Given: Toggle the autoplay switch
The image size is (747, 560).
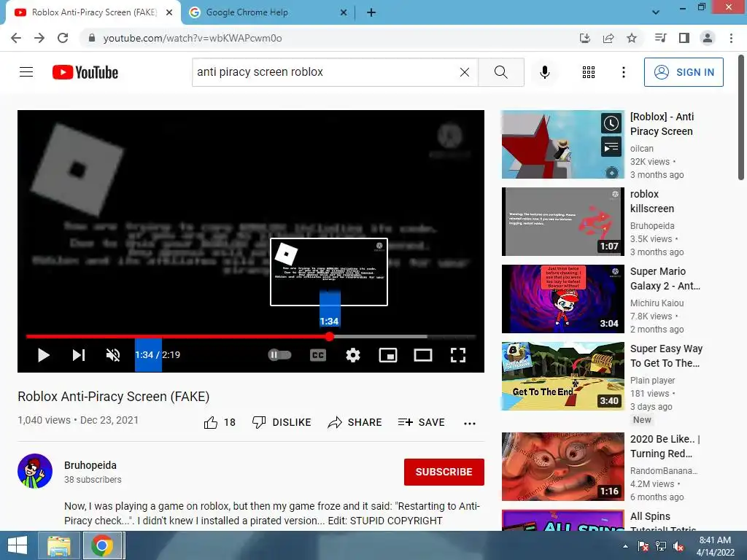Looking at the screenshot, I should click(279, 355).
